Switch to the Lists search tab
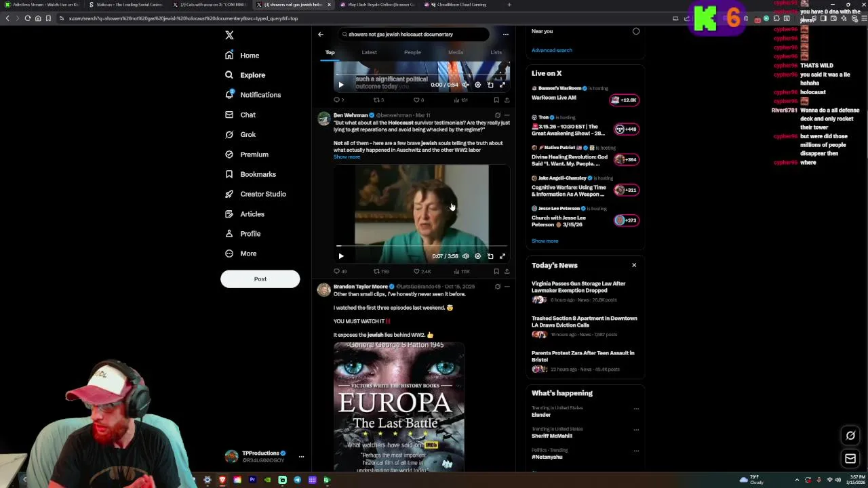This screenshot has height=488, width=868. [x=496, y=52]
